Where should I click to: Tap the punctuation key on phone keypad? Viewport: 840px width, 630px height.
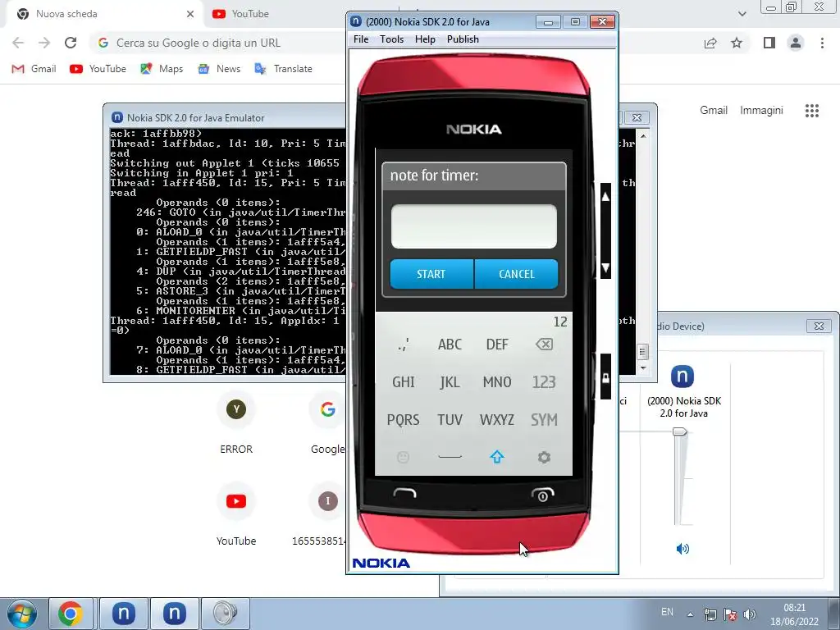403,344
